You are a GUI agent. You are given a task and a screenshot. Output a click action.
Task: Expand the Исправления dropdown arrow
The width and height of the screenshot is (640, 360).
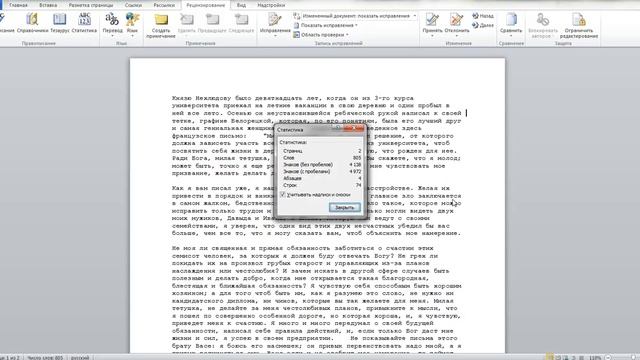tap(275, 36)
